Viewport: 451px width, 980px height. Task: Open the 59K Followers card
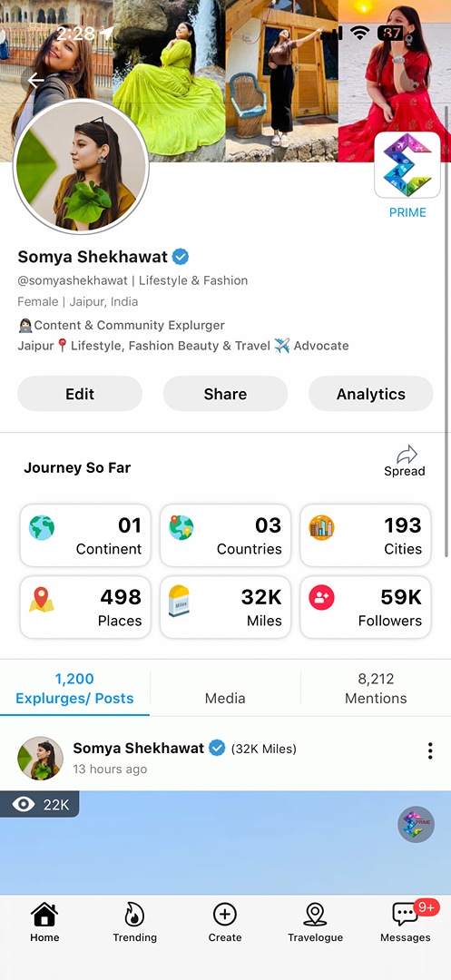[366, 607]
